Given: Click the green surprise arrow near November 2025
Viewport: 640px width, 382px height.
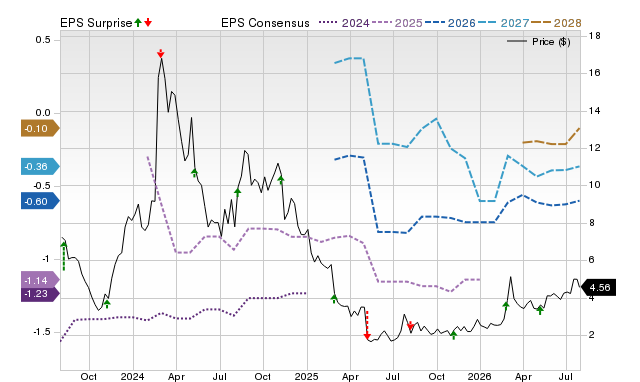Looking at the screenshot, I should point(453,335).
